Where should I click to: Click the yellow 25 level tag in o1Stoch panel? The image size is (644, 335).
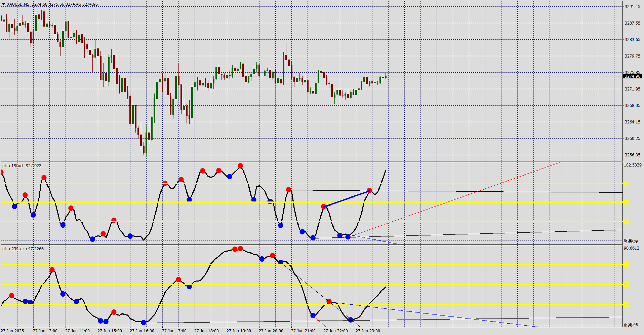[626, 221]
